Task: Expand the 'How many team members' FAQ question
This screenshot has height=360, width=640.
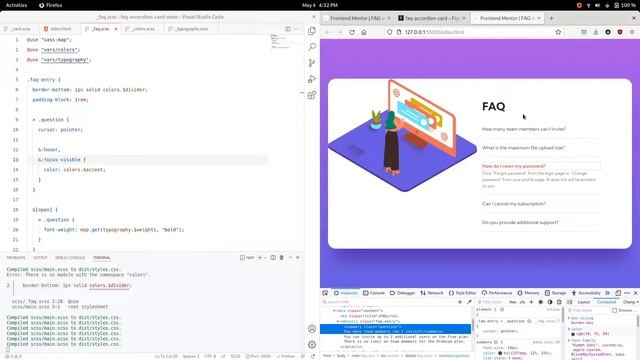Action: (x=524, y=129)
